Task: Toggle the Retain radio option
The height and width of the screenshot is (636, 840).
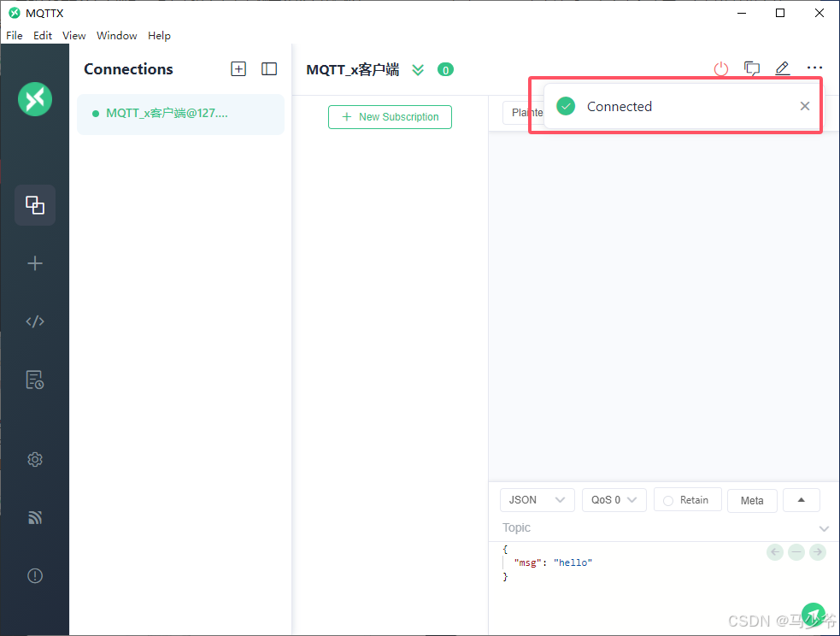Action: pyautogui.click(x=687, y=500)
